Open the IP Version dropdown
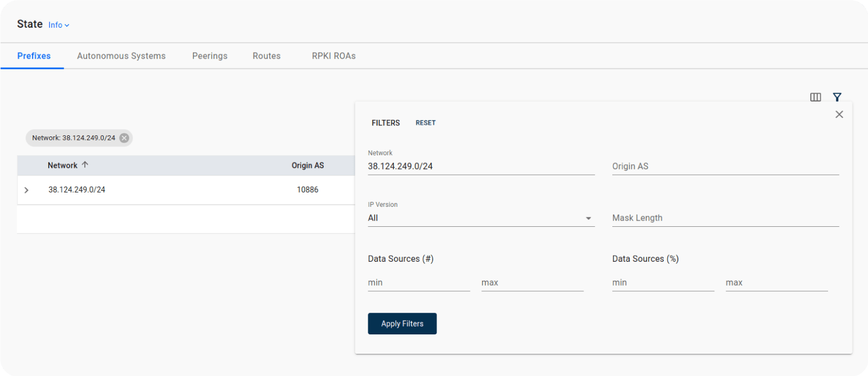Image resolution: width=868 pixels, height=376 pixels. click(x=481, y=218)
